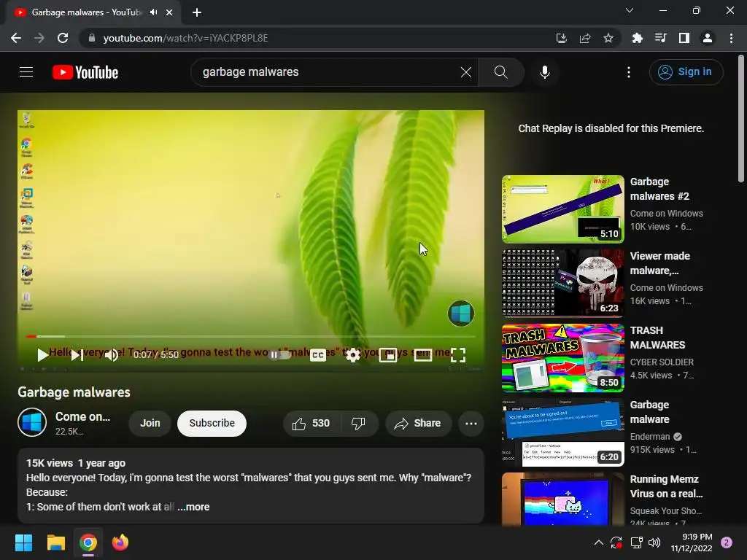
Task: Expand description with ...more
Action: 193,507
